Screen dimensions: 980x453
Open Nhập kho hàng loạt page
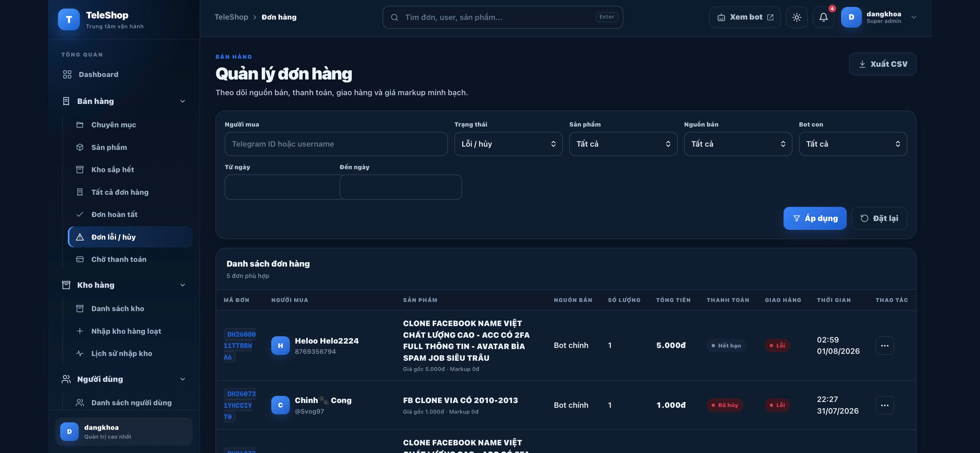click(130, 331)
